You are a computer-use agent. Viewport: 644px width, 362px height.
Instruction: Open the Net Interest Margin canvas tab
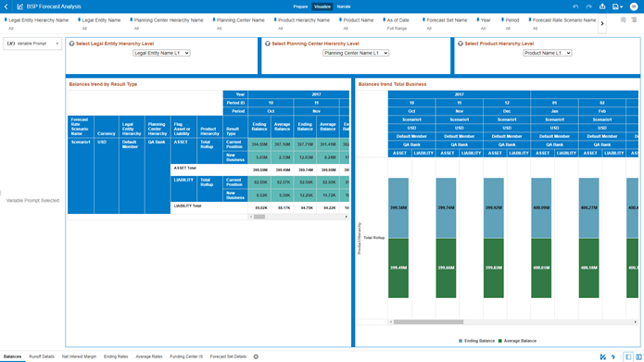coord(79,356)
